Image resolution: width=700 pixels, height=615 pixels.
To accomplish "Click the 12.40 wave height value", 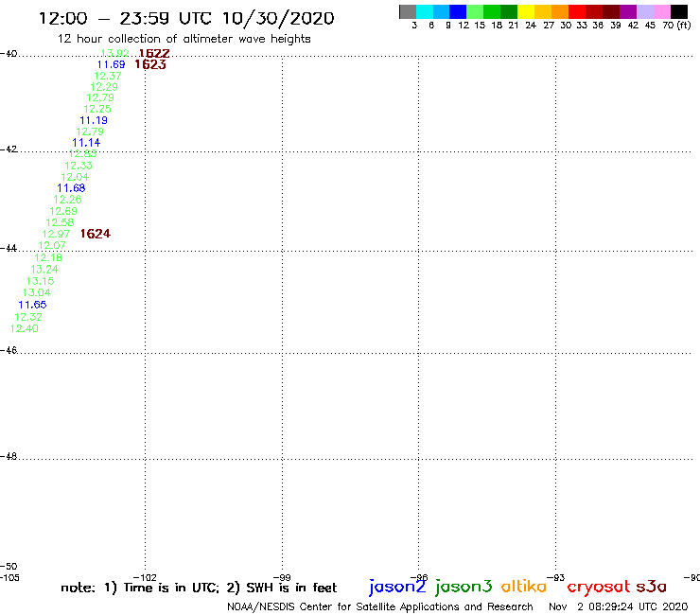I will click(24, 328).
